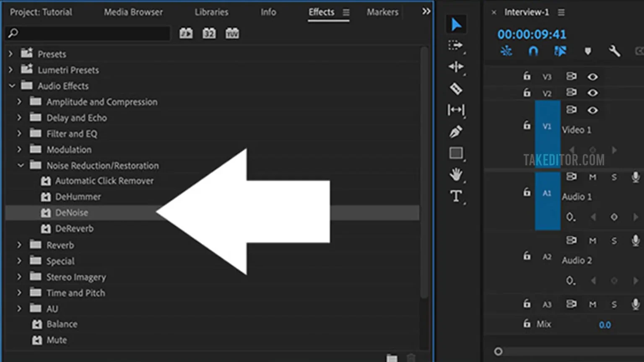Toggle the timeline Snap magnet icon
The width and height of the screenshot is (644, 362).
pyautogui.click(x=533, y=51)
